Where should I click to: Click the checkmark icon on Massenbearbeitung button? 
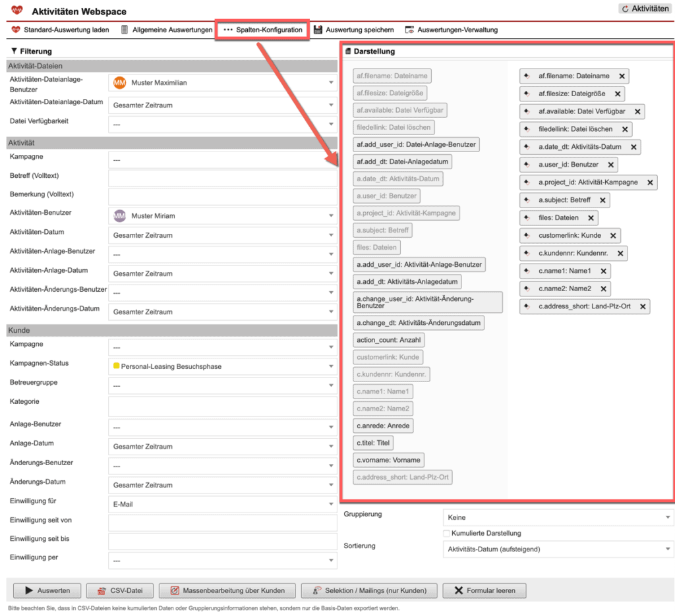click(174, 590)
